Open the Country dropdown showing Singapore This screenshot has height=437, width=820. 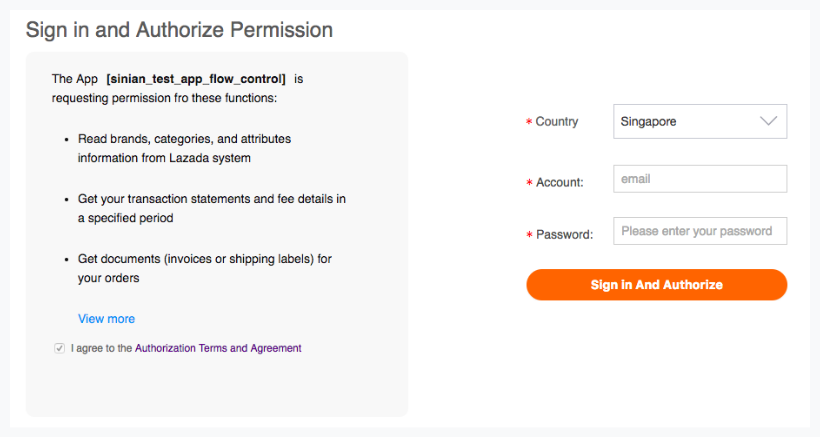point(700,121)
